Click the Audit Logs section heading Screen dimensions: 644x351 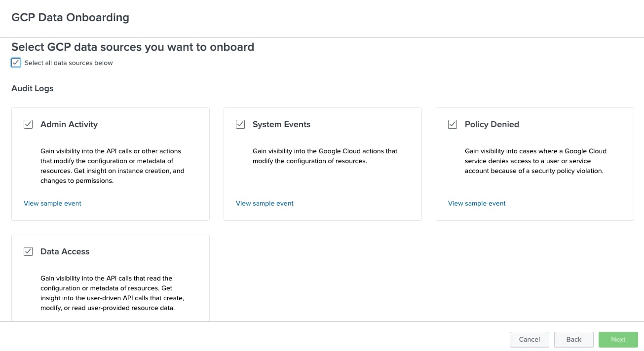(x=33, y=89)
